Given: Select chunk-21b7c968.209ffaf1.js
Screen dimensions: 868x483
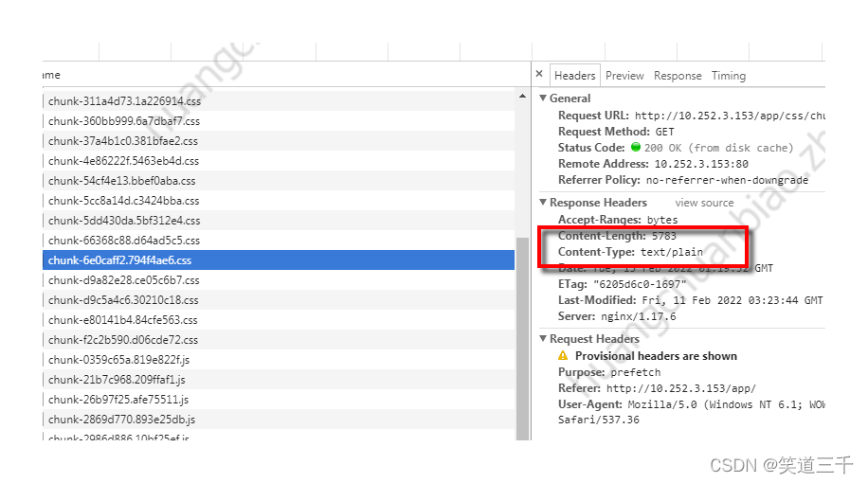Looking at the screenshot, I should coord(279,380).
